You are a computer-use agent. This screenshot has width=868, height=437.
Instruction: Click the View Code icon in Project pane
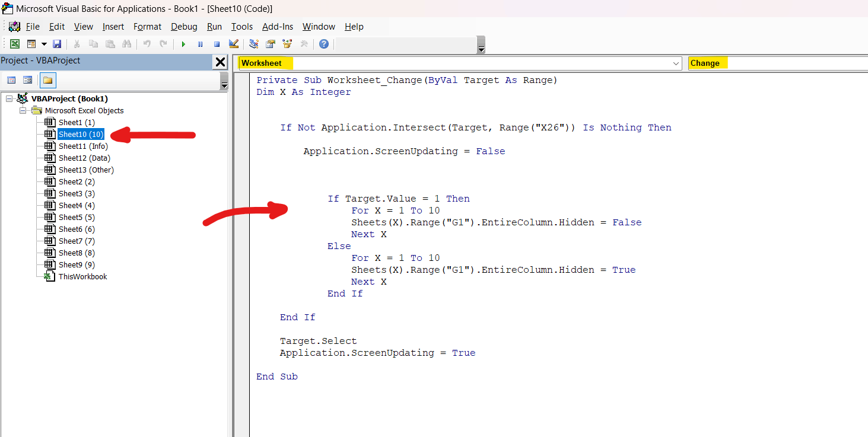[11, 80]
